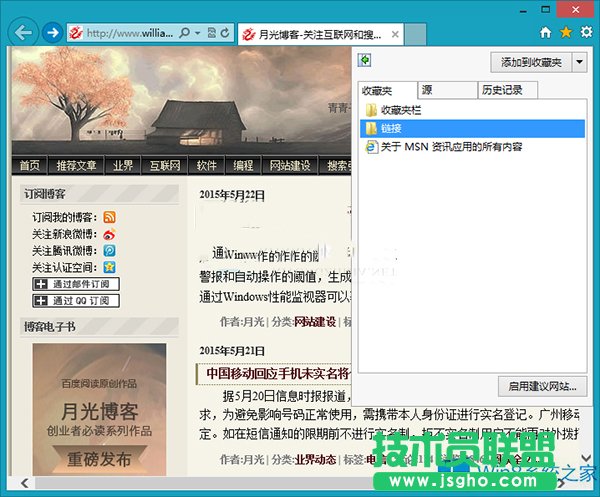Click the 2015年5月21日 date heading
The image size is (600, 497).
[x=232, y=350]
